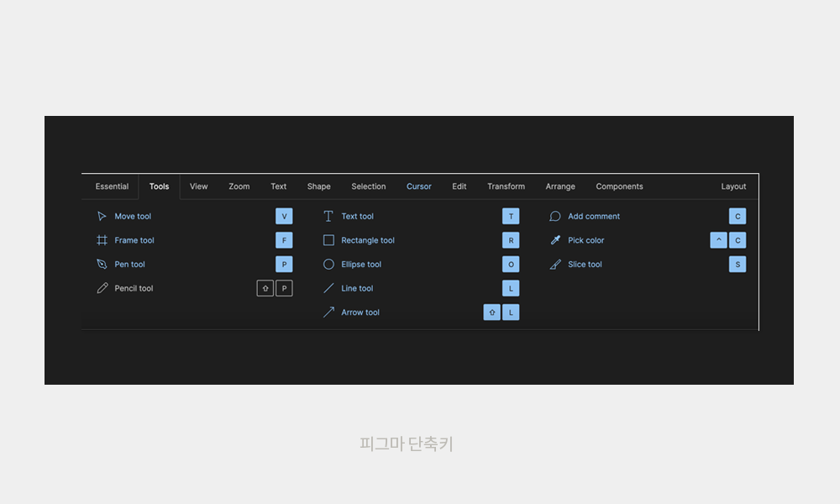Click the shift key beside Pencil tool
Viewport: 840px width, 504px height.
265,288
